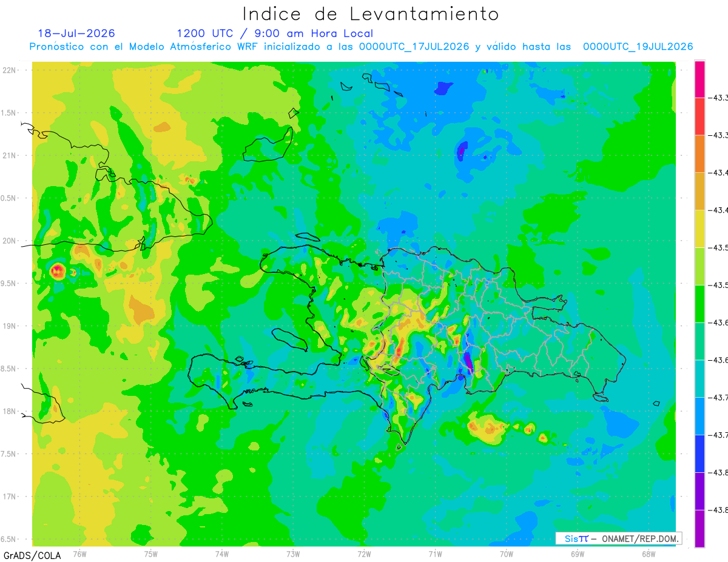Click the '20N' latitude label

click(10, 241)
